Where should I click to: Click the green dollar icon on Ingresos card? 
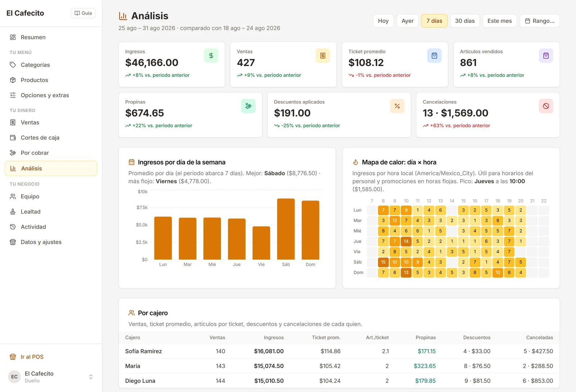click(x=211, y=56)
